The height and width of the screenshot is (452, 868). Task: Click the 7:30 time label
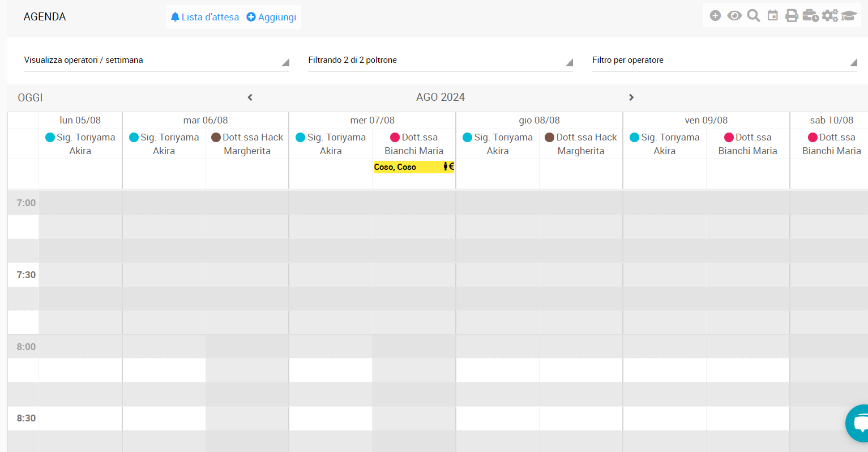click(x=26, y=275)
